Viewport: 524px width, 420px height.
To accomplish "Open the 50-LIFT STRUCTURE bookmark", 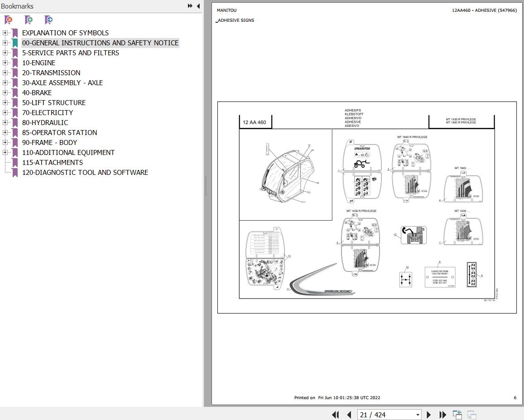I will [x=54, y=103].
